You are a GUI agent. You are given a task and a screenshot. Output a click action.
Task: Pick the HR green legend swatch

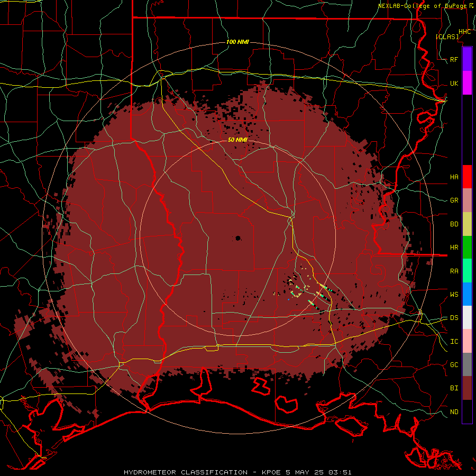tap(467, 248)
